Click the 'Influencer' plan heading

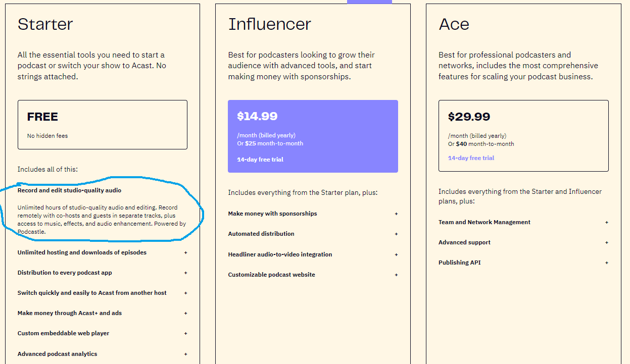(x=269, y=24)
